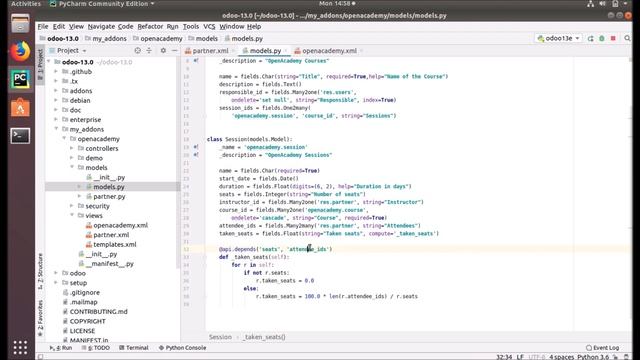This screenshot has height=360, width=640.
Task: Open the Terminal tool window
Action: (133, 348)
